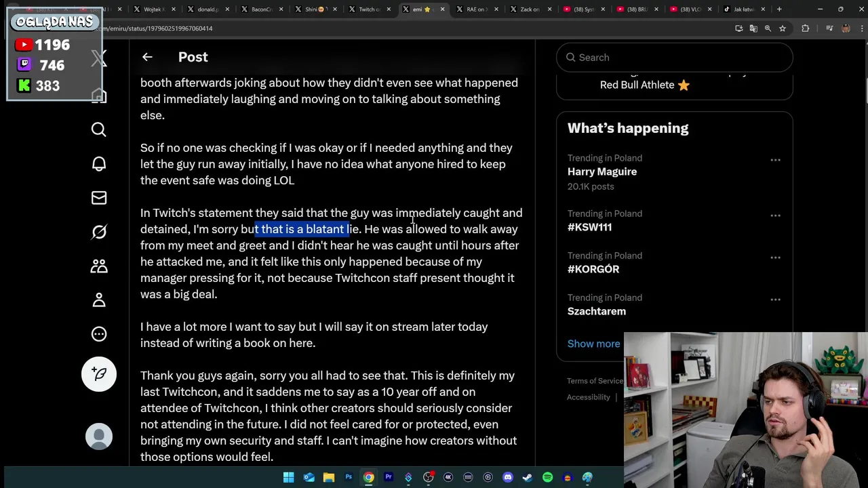Compose a new post with the feather button
868x488 pixels.
pos(99,374)
